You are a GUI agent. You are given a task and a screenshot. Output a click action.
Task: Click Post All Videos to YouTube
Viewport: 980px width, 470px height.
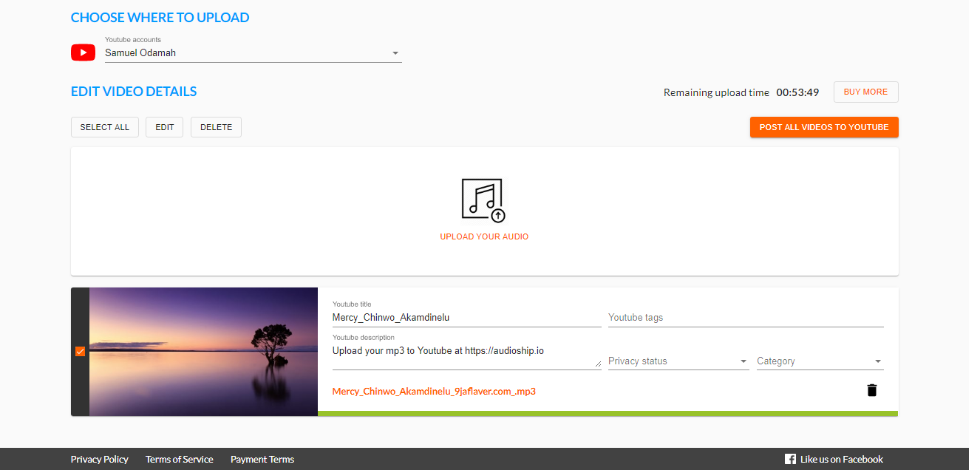[823, 127]
